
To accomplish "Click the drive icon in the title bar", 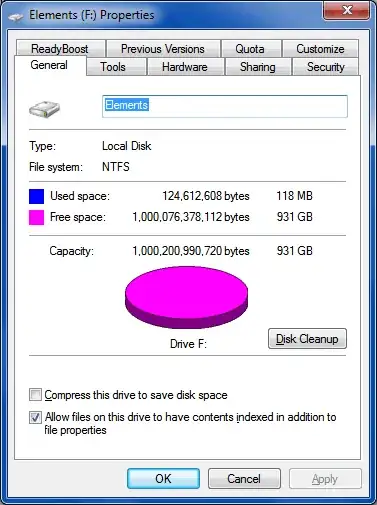I will 16,16.
